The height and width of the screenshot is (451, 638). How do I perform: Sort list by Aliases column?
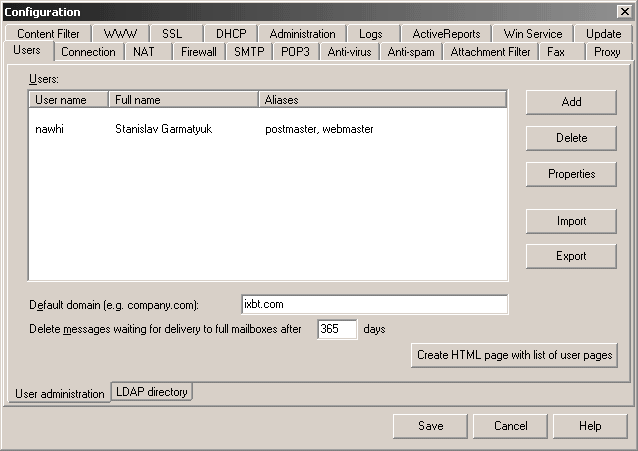point(382,100)
